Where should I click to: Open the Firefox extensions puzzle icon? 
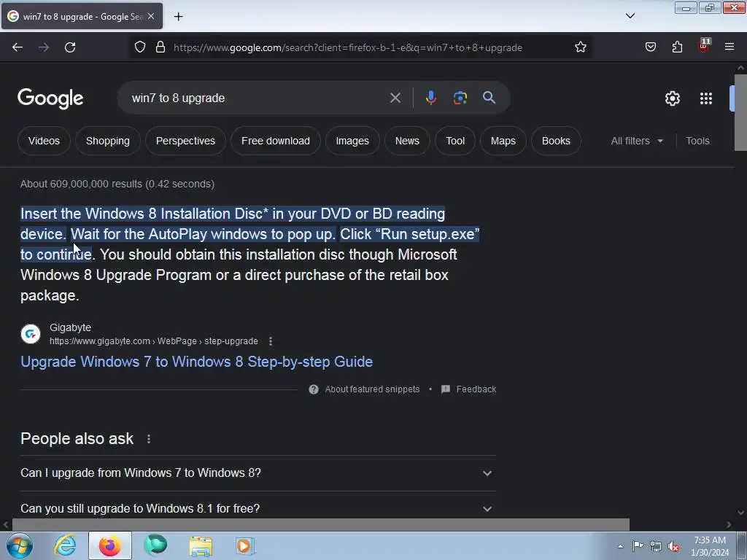pyautogui.click(x=677, y=47)
